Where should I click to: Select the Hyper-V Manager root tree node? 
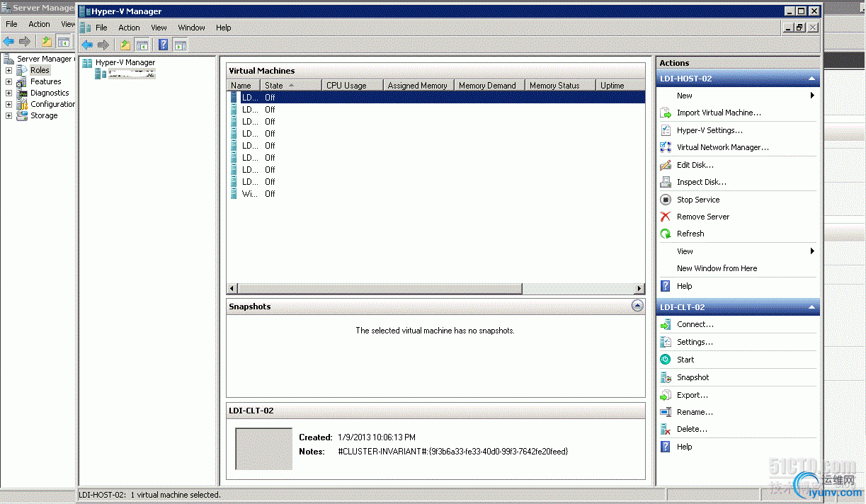click(125, 62)
